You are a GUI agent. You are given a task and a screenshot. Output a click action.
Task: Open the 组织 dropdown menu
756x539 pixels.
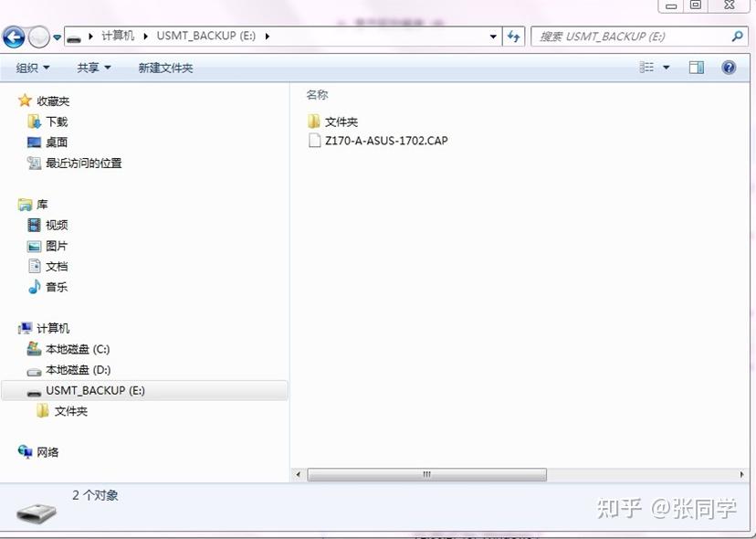point(30,67)
